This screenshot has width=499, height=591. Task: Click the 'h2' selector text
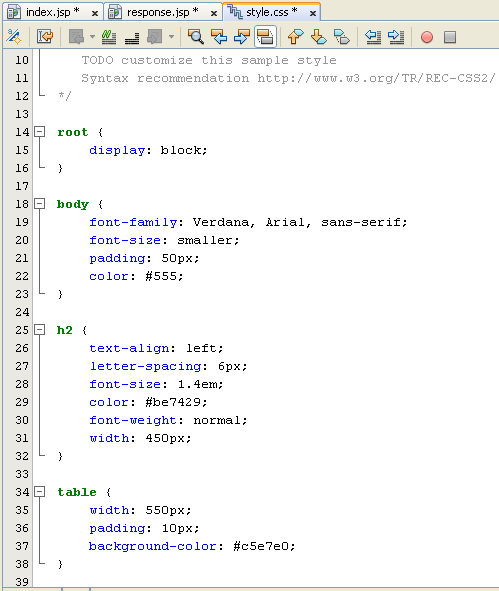coord(64,330)
